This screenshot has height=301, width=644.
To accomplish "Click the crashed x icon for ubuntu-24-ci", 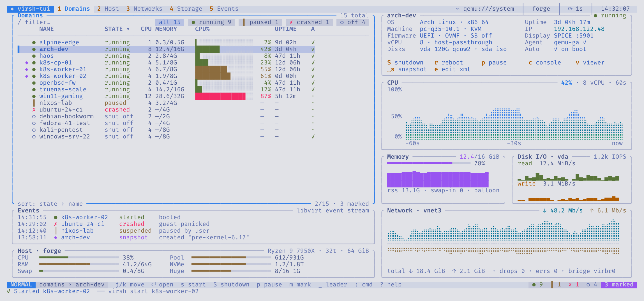I will coord(34,110).
